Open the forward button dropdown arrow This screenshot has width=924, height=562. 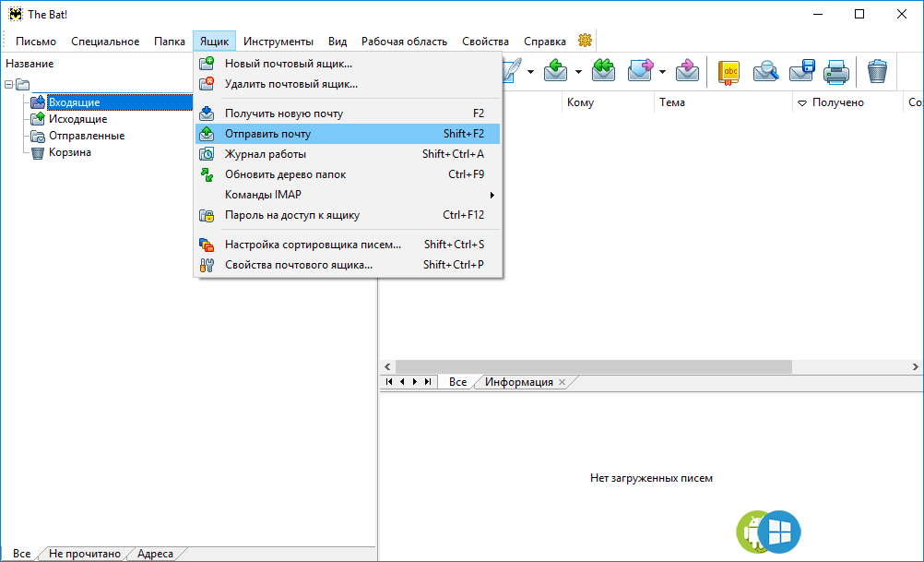point(662,72)
